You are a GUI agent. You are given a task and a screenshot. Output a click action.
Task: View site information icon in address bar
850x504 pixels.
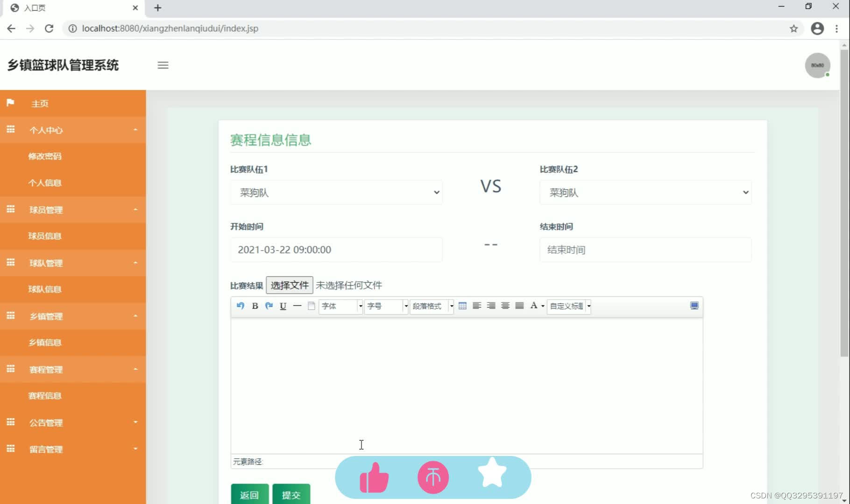(x=73, y=28)
